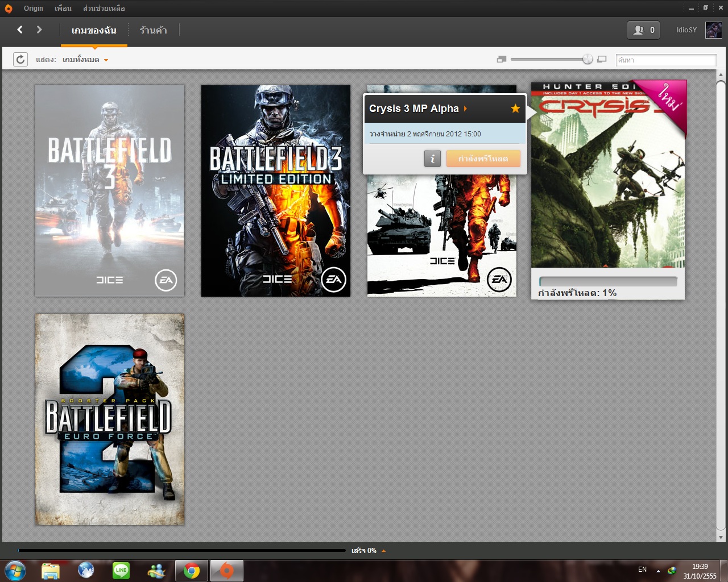Open LINE from the taskbar

121,571
